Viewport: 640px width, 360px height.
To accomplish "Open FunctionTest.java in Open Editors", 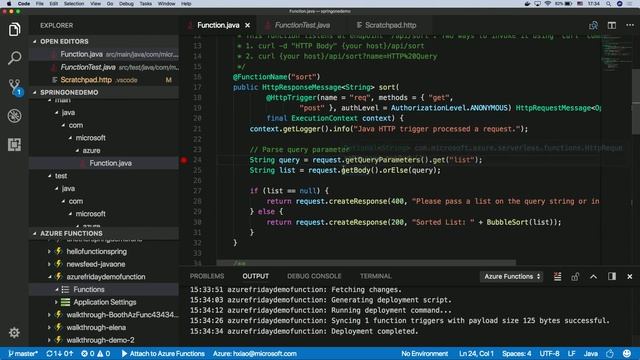I will click(x=104, y=67).
